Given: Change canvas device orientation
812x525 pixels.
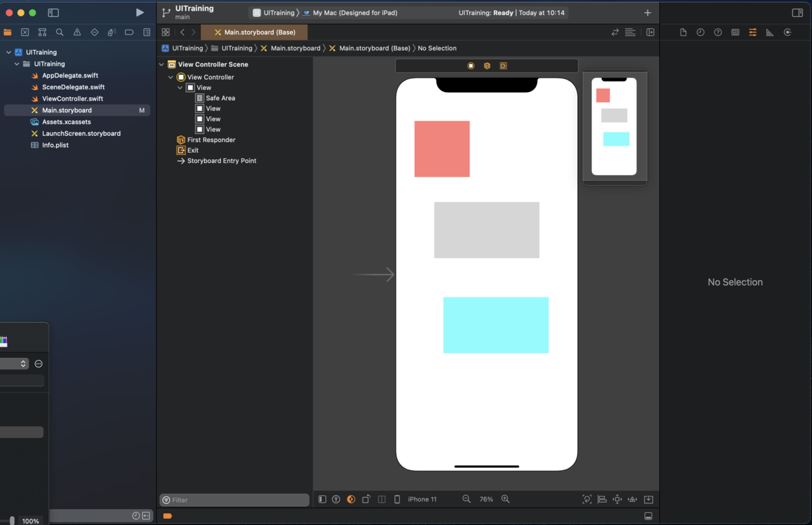Looking at the screenshot, I should click(366, 499).
